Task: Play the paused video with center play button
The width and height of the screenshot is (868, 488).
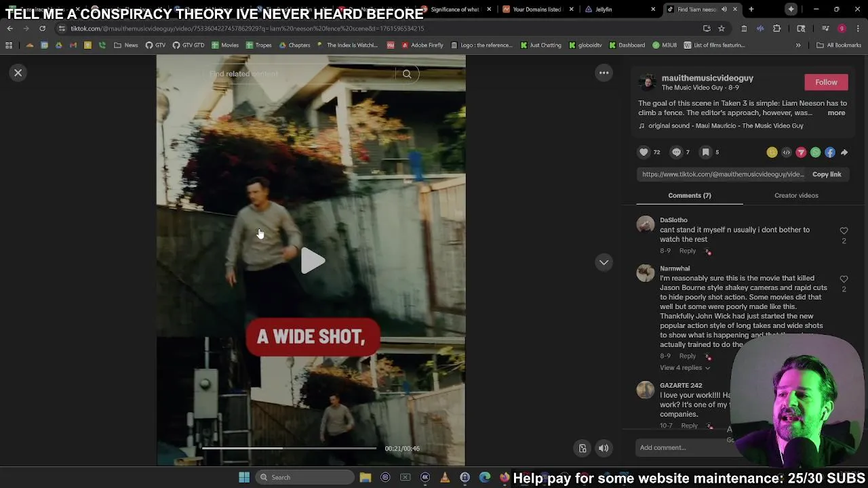Action: click(x=312, y=261)
